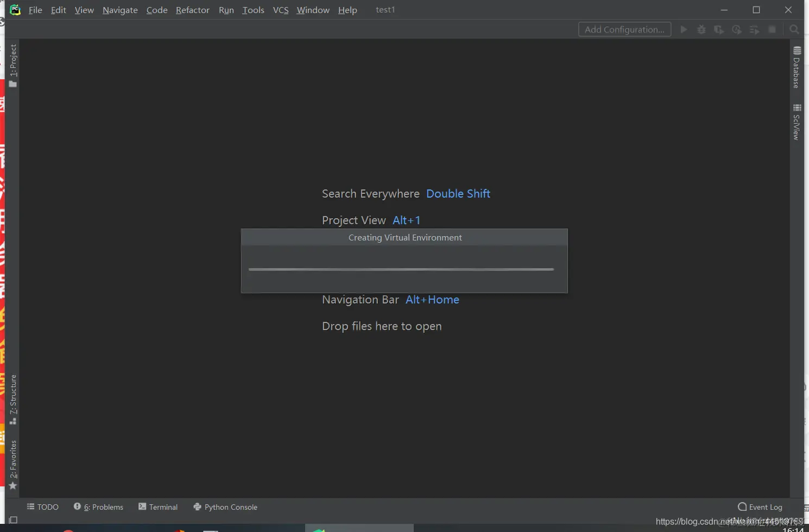
Task: Expand the 1: Project tool window
Action: [13, 66]
